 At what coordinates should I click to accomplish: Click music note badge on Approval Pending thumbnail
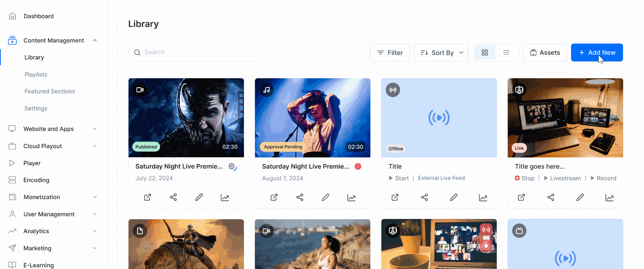coord(267,90)
